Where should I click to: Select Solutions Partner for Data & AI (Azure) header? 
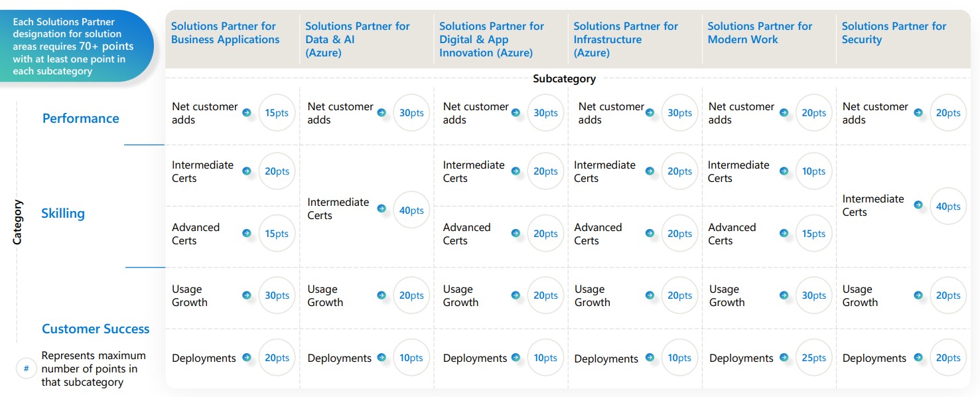click(x=358, y=39)
